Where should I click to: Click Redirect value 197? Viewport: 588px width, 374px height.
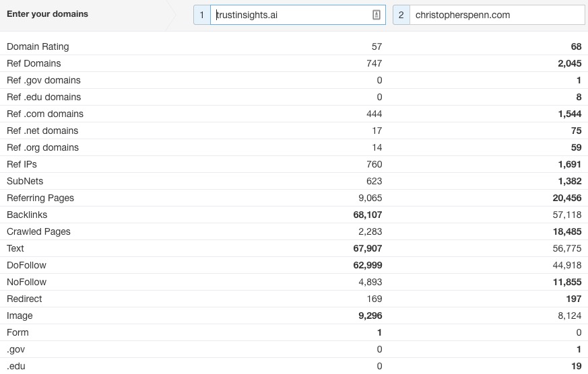[574, 299]
